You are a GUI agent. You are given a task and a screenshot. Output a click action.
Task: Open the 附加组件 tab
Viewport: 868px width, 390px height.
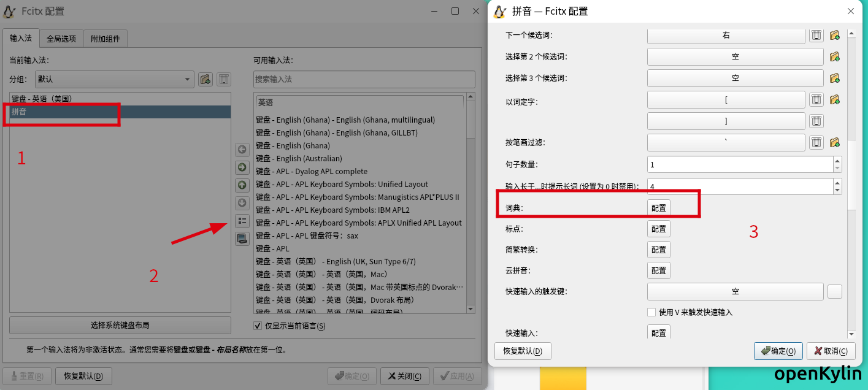(x=106, y=39)
